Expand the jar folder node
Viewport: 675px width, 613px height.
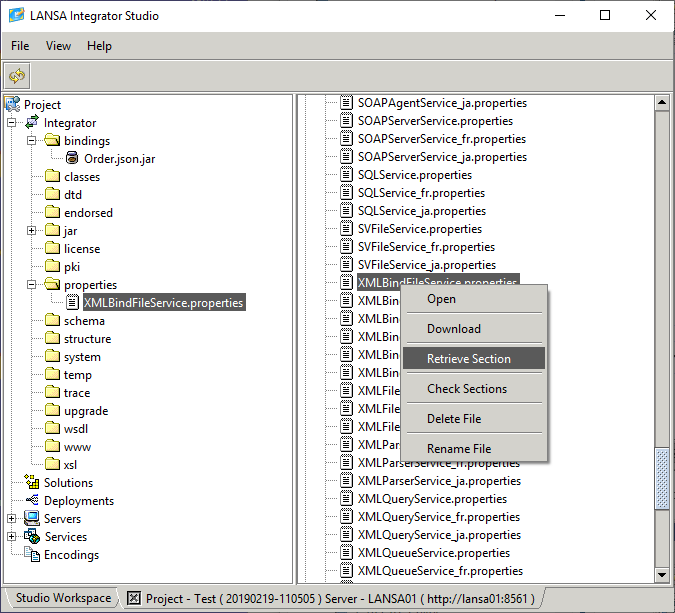pyautogui.click(x=31, y=231)
